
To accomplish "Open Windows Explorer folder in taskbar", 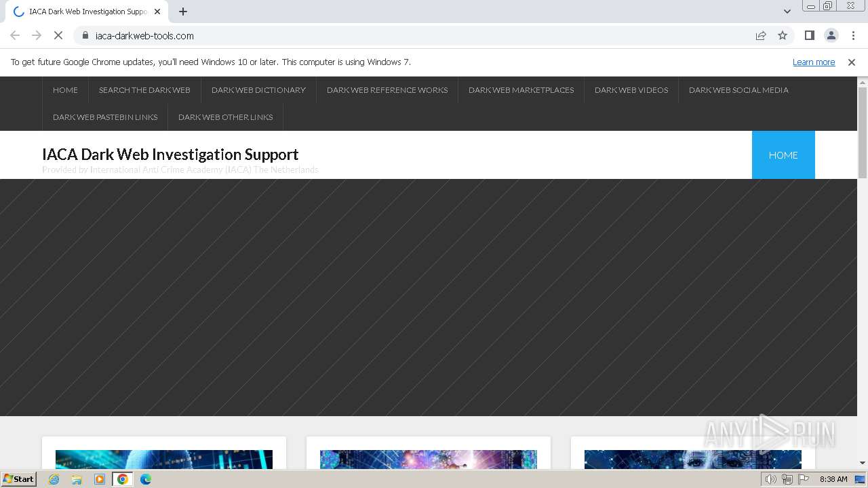I will click(77, 479).
